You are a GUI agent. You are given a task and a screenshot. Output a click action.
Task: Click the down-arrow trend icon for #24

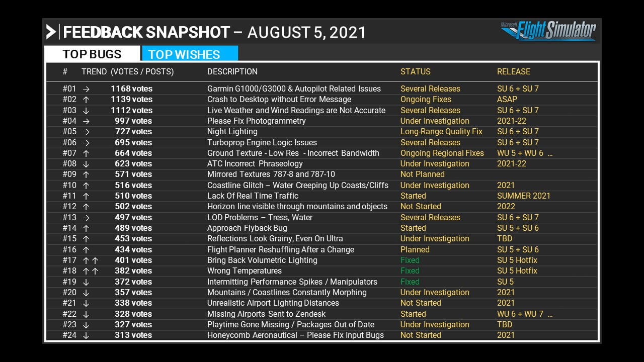point(86,335)
